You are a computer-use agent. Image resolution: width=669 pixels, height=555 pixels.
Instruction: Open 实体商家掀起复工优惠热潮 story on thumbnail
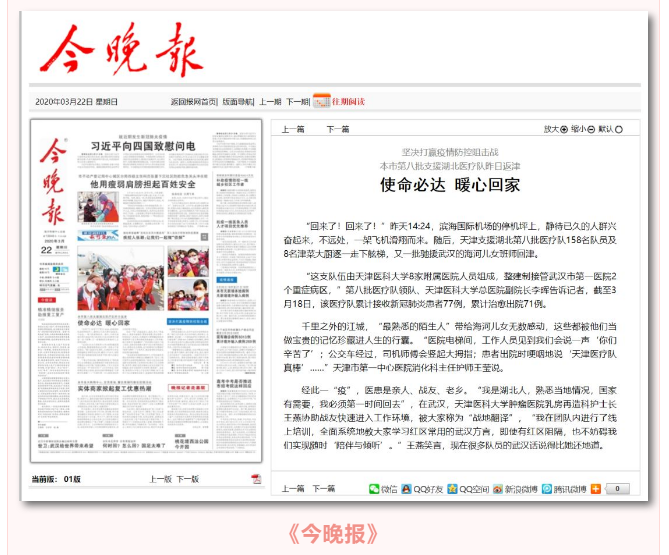tap(114, 389)
